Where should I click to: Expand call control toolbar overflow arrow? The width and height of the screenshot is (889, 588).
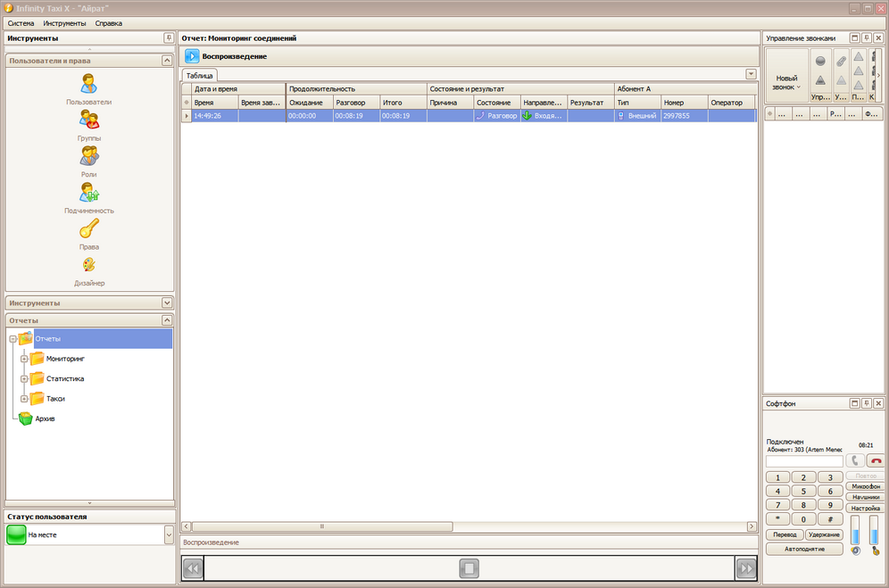click(879, 75)
